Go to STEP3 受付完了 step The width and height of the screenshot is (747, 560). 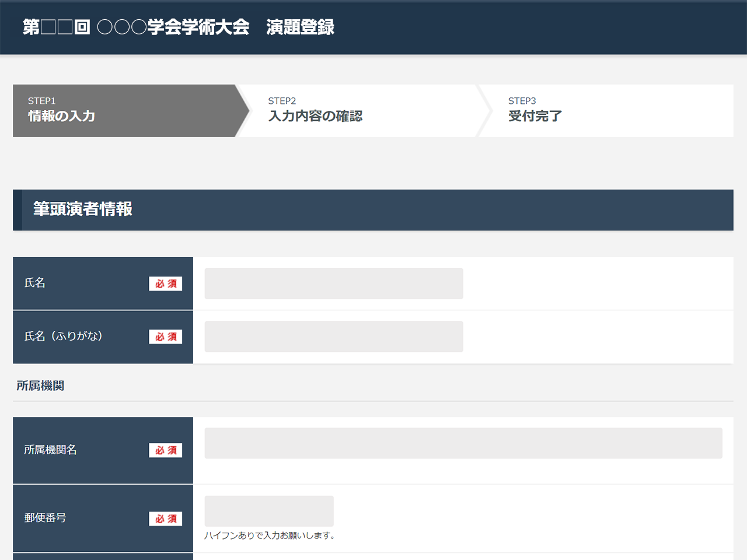point(607,111)
